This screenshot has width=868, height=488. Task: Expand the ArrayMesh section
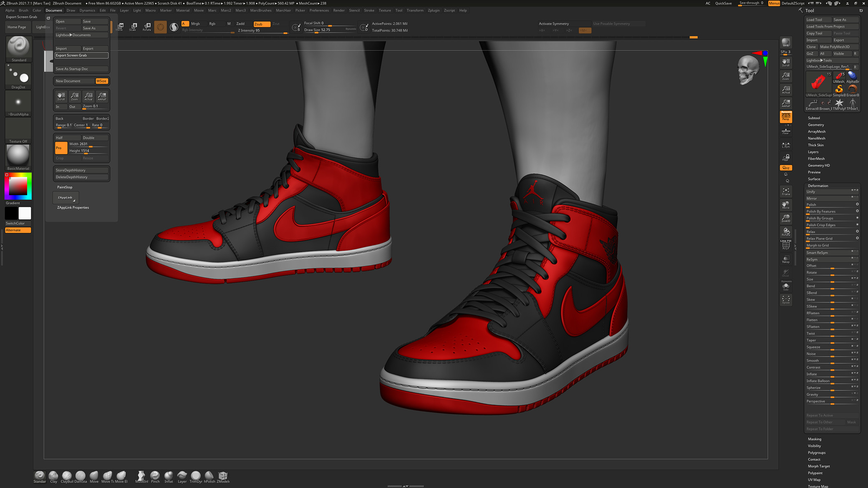coord(817,131)
